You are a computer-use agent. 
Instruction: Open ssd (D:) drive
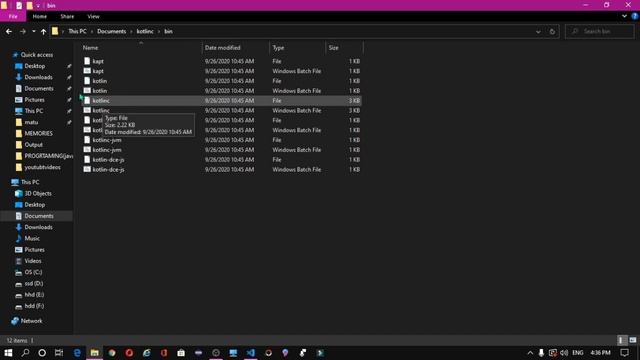click(33, 283)
